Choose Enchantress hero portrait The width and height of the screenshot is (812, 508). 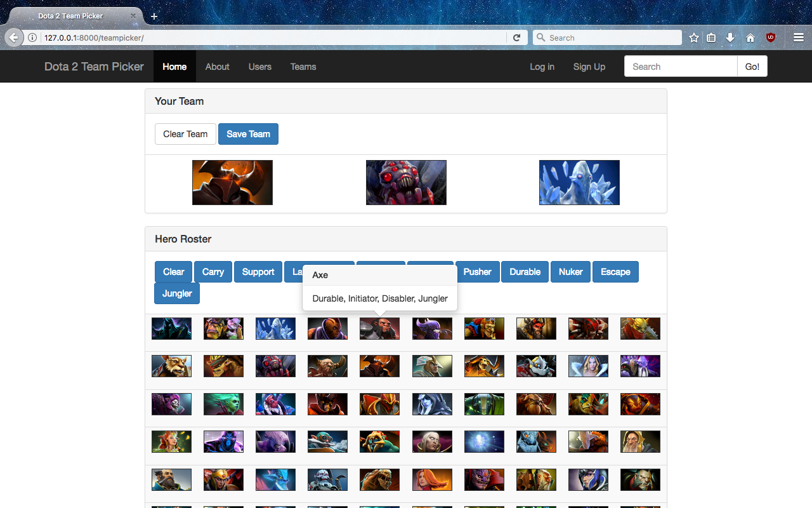171,441
